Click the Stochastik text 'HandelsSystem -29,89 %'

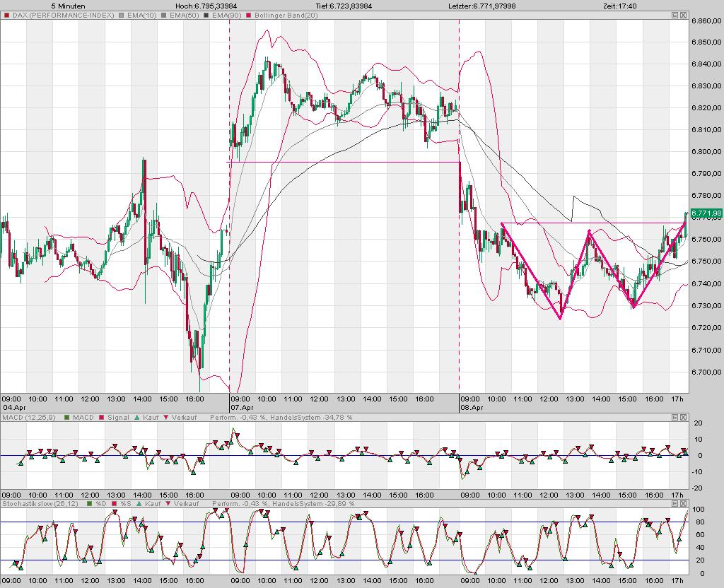(x=313, y=503)
